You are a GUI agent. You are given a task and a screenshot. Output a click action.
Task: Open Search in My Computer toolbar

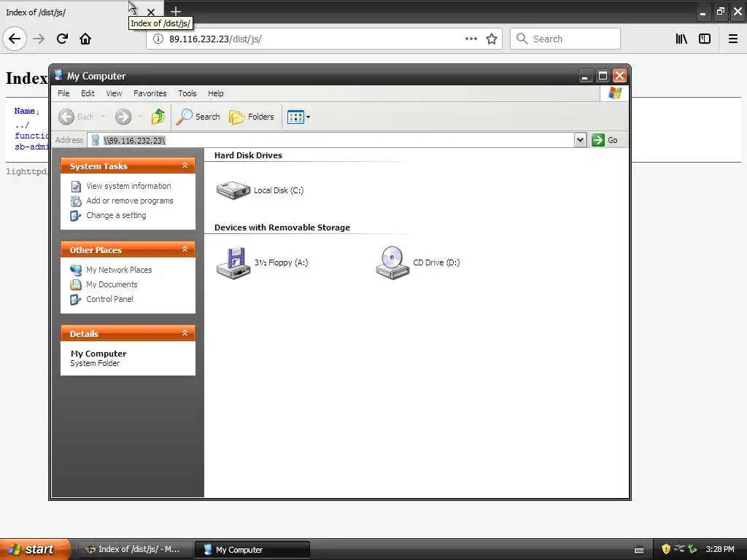click(198, 117)
